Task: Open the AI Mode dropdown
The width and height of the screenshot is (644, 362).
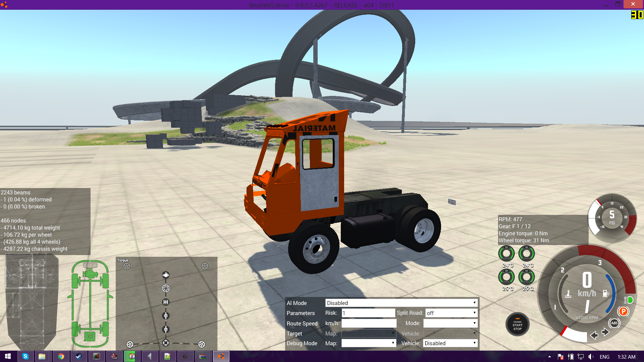Action: pos(401,303)
